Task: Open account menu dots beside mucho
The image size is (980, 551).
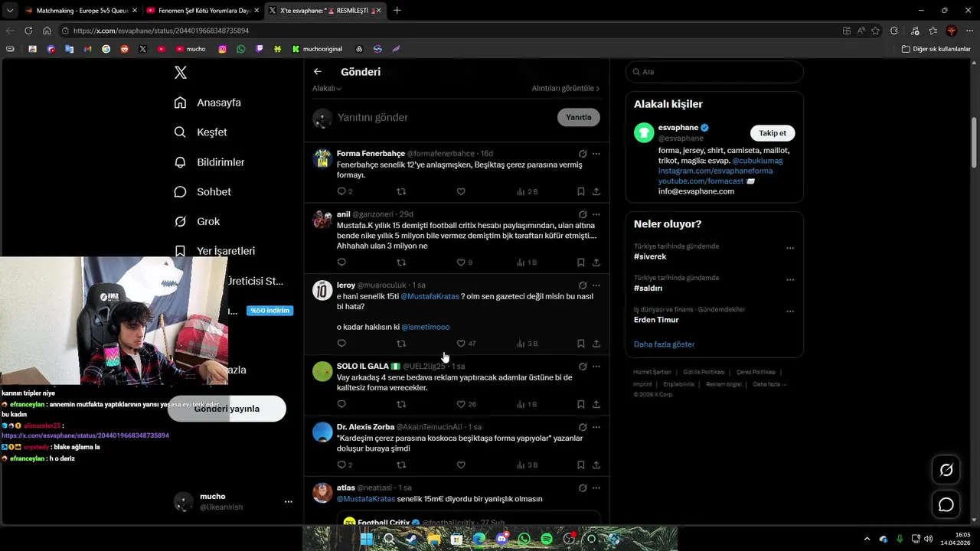Action: [289, 502]
